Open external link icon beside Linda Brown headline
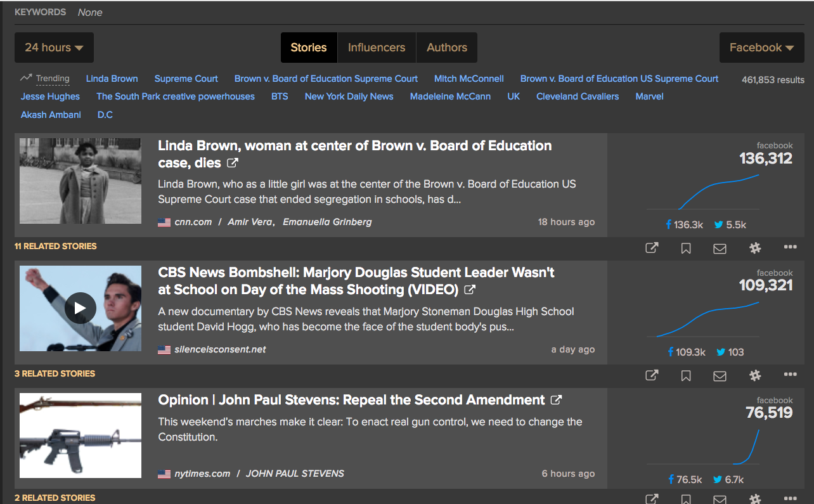The width and height of the screenshot is (814, 504). pos(233,163)
